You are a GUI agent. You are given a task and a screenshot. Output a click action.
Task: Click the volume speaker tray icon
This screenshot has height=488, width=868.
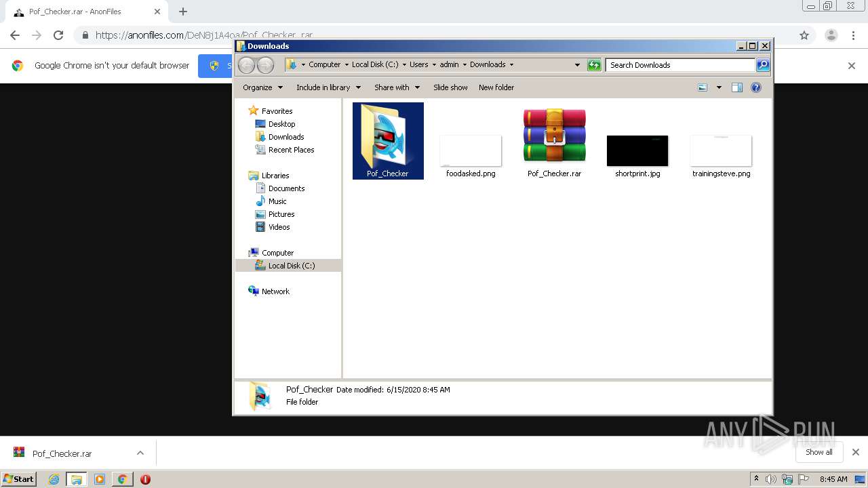click(x=771, y=479)
